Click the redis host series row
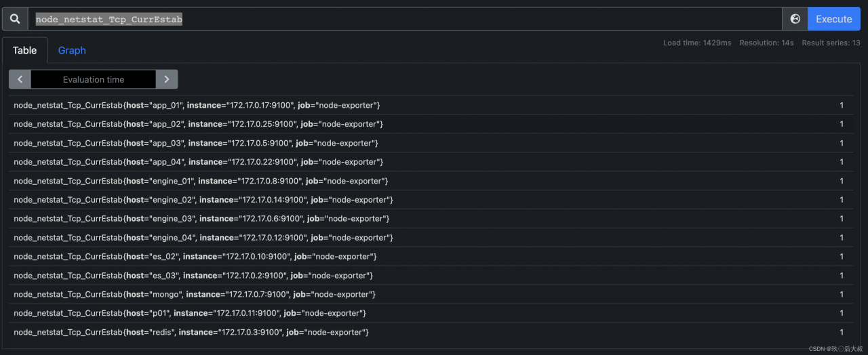Screen dimensions: 868x355 431,332
